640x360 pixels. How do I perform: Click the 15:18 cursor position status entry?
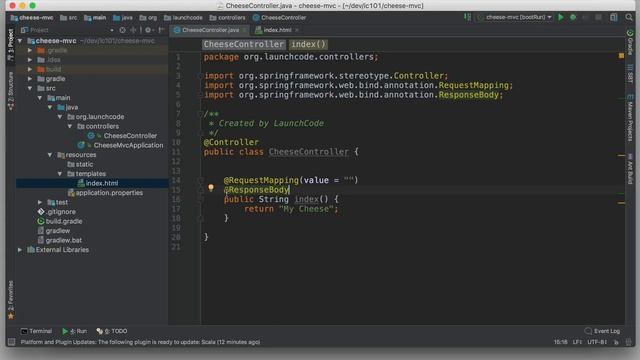(x=560, y=342)
